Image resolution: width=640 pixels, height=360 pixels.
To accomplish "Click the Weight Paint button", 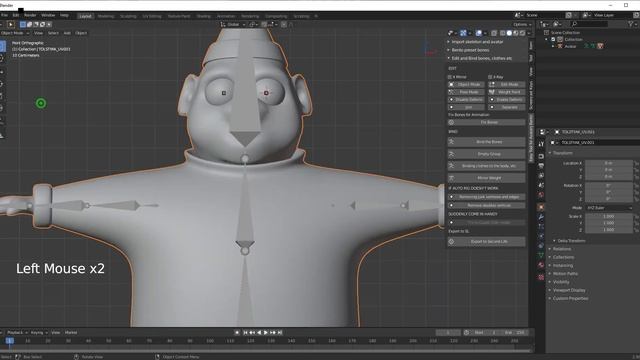I will pyautogui.click(x=507, y=92).
